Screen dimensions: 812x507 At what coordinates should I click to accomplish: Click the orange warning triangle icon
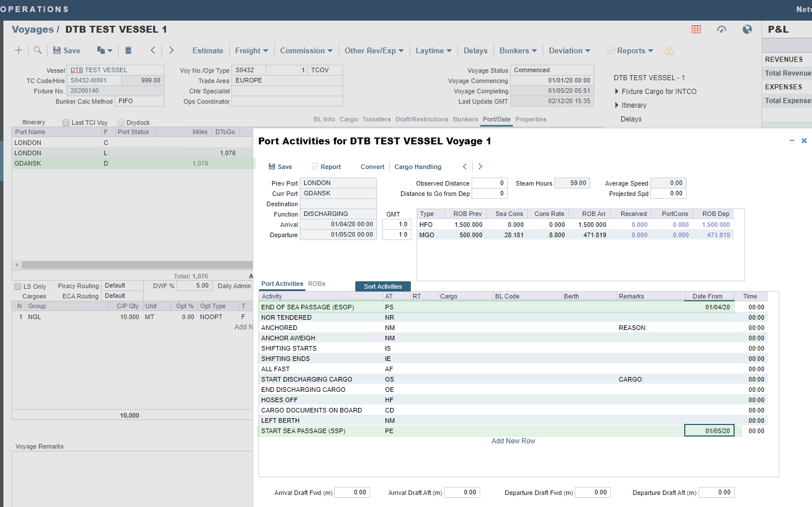pyautogui.click(x=669, y=51)
